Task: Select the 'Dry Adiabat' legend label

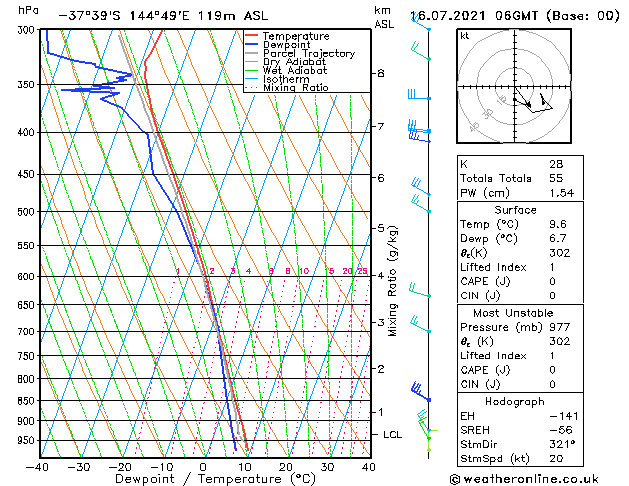Action: (294, 62)
